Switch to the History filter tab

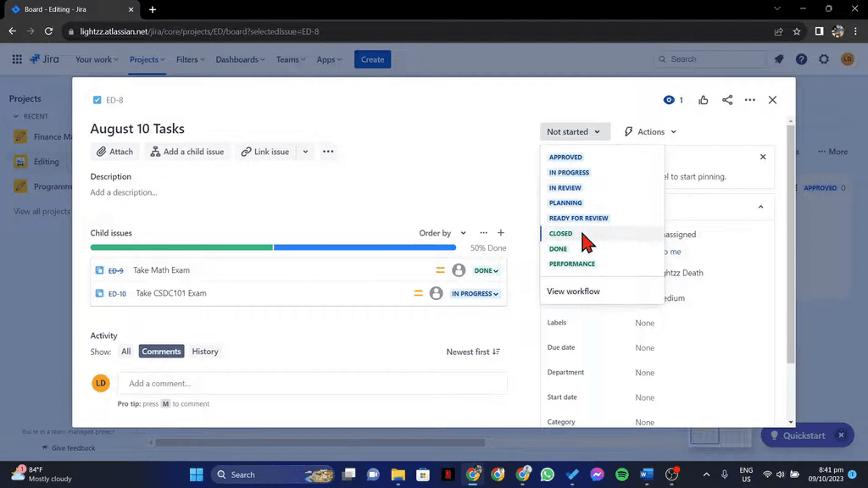(x=204, y=351)
